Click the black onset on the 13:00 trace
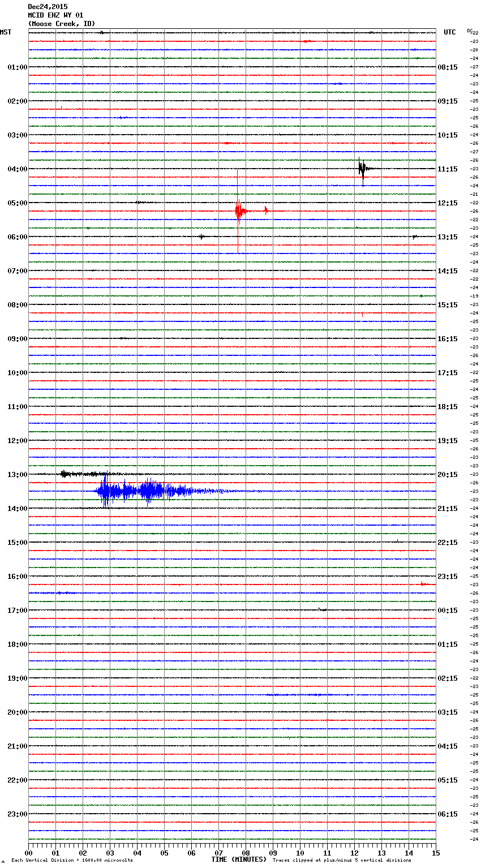The image size is (481, 868). (66, 474)
